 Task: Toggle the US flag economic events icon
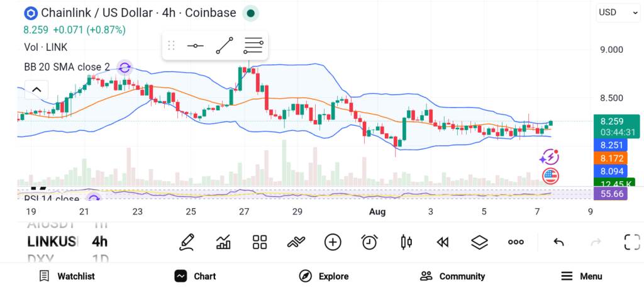[x=550, y=176]
